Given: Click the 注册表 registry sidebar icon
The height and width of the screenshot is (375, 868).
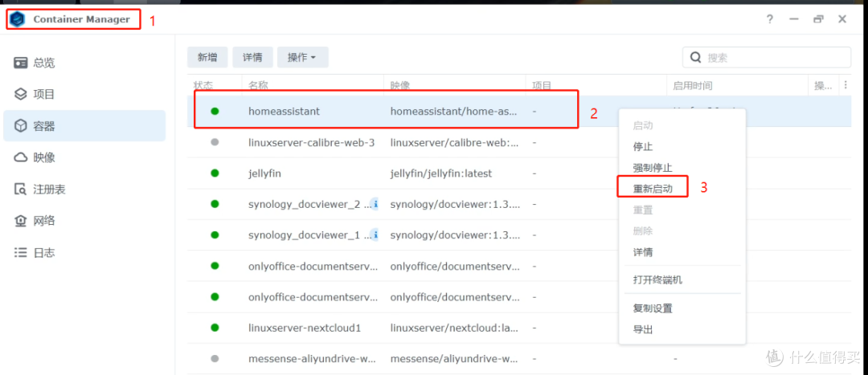Looking at the screenshot, I should [x=21, y=190].
